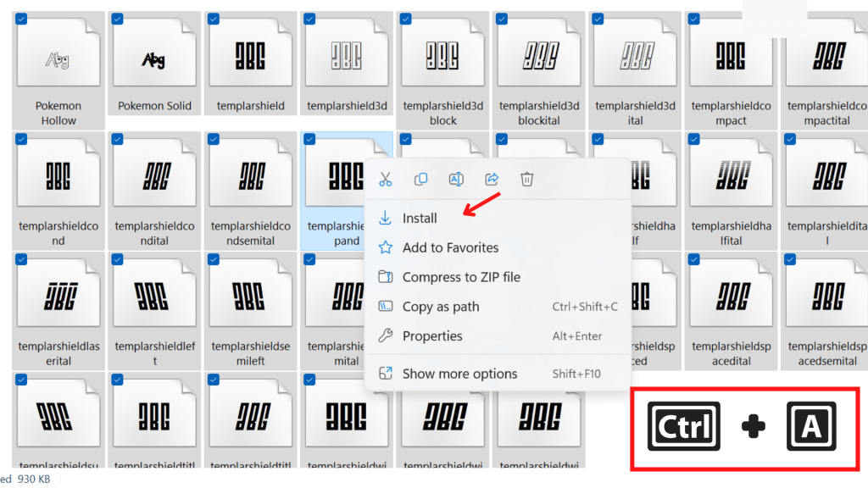Select the templarshieldcond font file icon
The image size is (868, 488).
click(58, 173)
